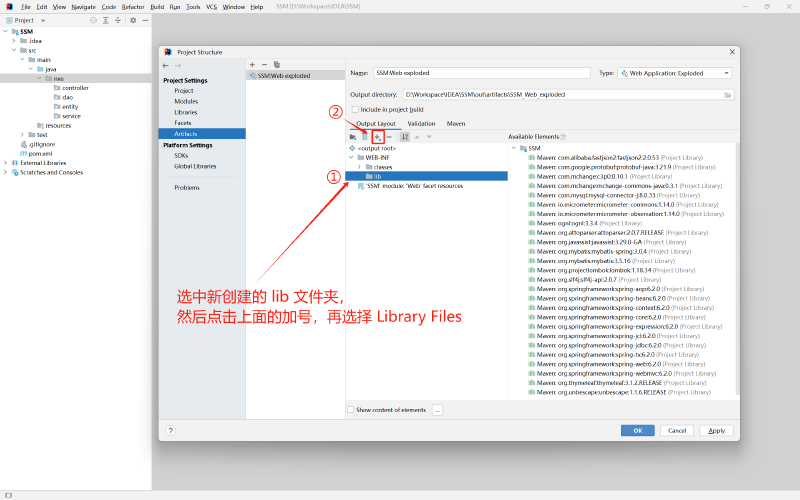The height and width of the screenshot is (500, 800).
Task: Expand Scratches and Consoles
Action: point(6,172)
